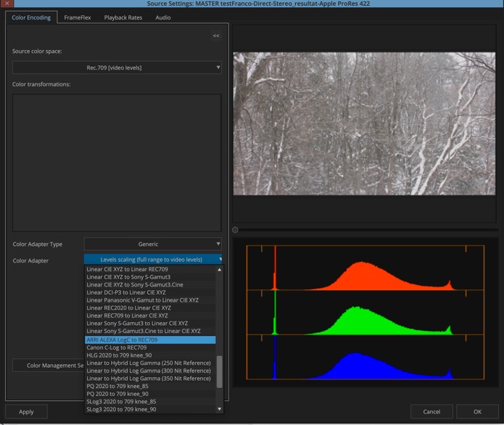Click the collapse panel double-arrow button
Image resolution: width=504 pixels, height=425 pixels.
(216, 36)
